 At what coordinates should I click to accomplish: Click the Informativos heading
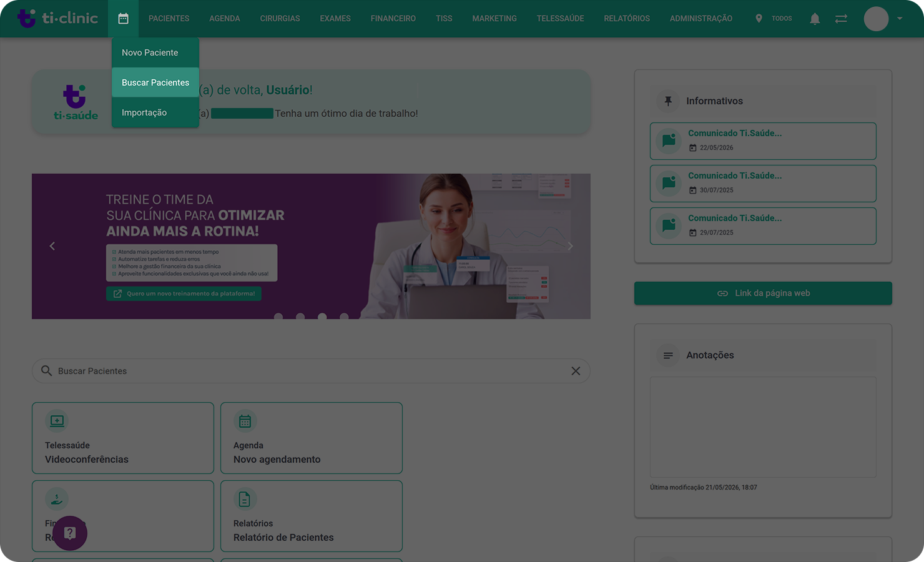(x=715, y=101)
